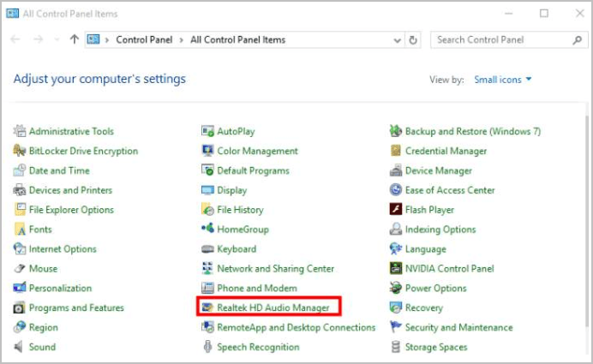Open the Programs and Features icon
The height and width of the screenshot is (364, 593).
20,307
